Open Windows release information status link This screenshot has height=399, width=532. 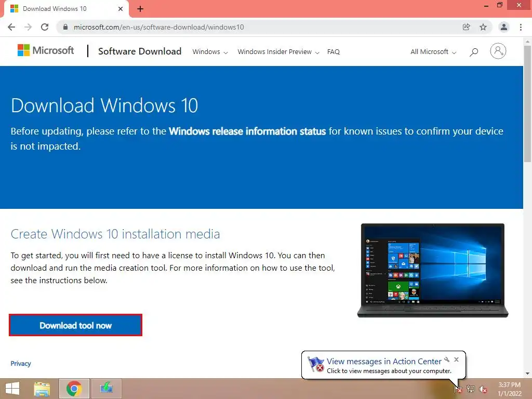click(247, 131)
